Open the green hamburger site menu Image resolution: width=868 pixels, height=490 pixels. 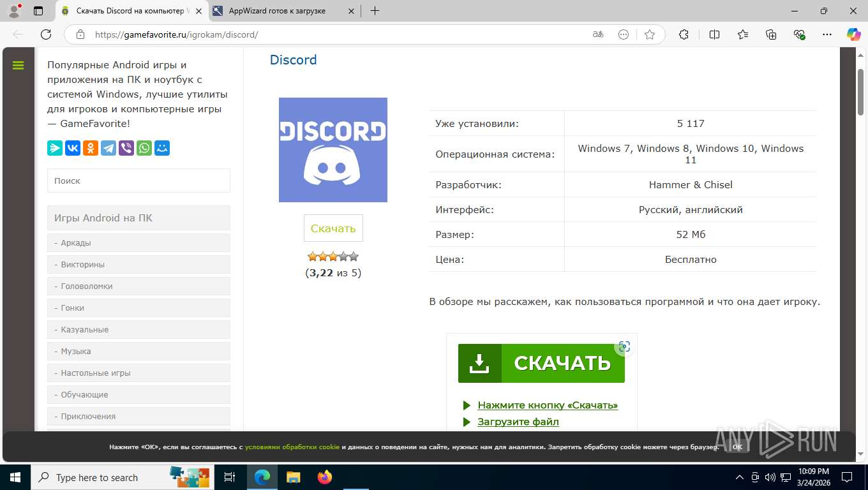click(x=18, y=65)
